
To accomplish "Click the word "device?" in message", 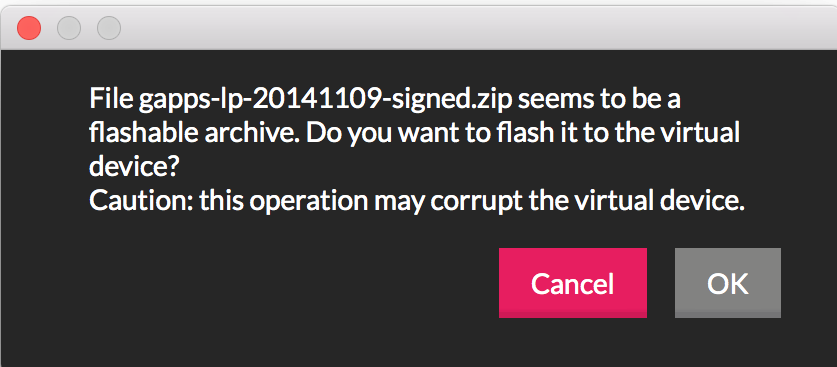I will [133, 167].
